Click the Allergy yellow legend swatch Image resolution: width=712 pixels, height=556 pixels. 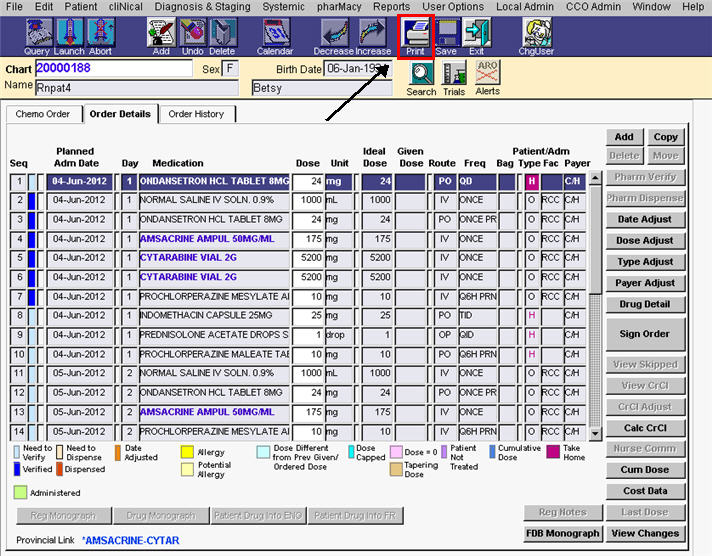pyautogui.click(x=187, y=452)
